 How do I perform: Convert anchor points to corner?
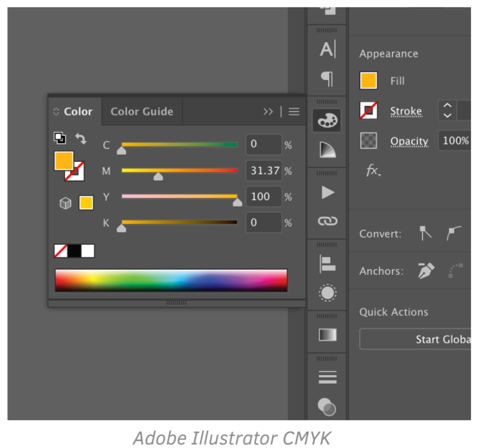click(x=425, y=234)
